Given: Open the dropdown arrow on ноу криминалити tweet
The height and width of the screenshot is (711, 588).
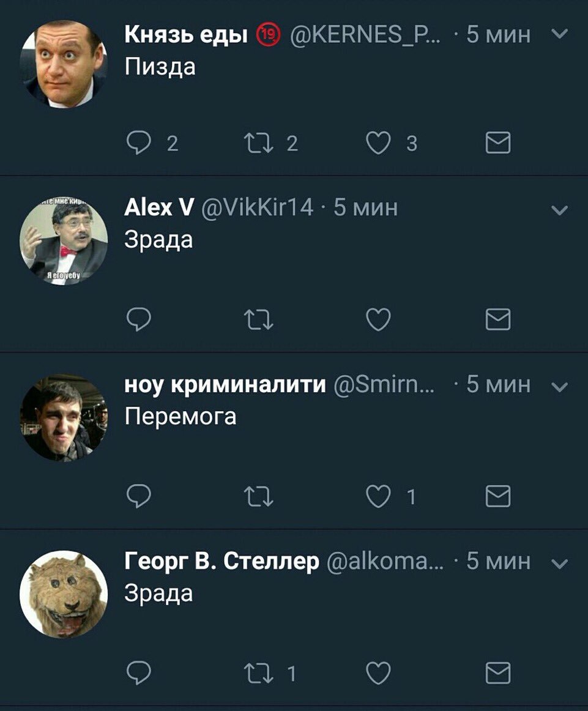Looking at the screenshot, I should pyautogui.click(x=560, y=387).
